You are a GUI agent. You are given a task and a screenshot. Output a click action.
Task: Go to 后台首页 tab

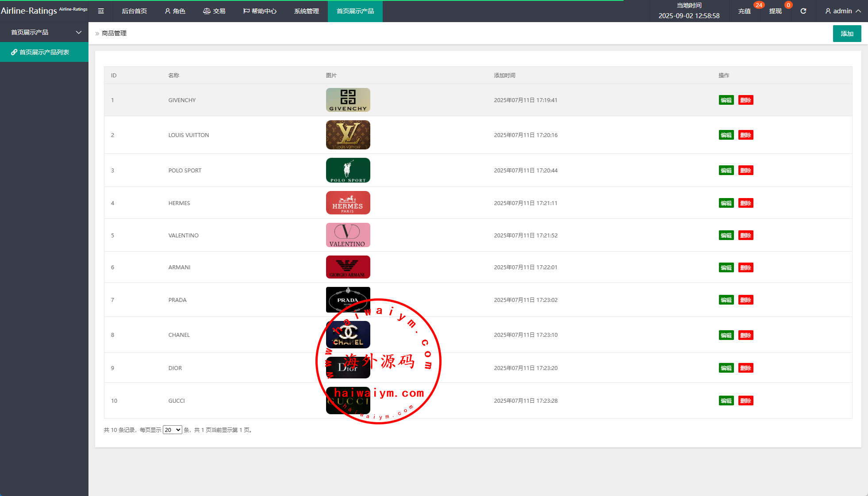click(134, 11)
